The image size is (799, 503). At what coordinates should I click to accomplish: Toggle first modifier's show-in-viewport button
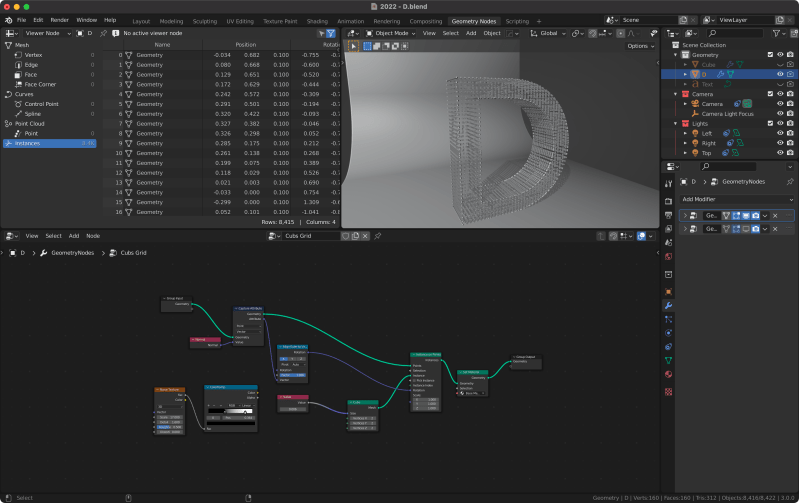coord(745,216)
